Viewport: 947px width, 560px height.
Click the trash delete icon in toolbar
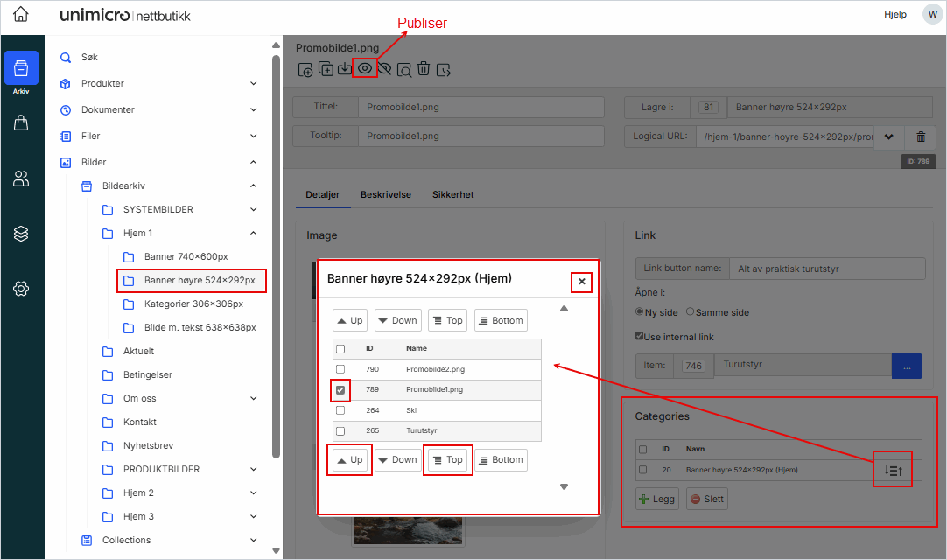coord(424,68)
